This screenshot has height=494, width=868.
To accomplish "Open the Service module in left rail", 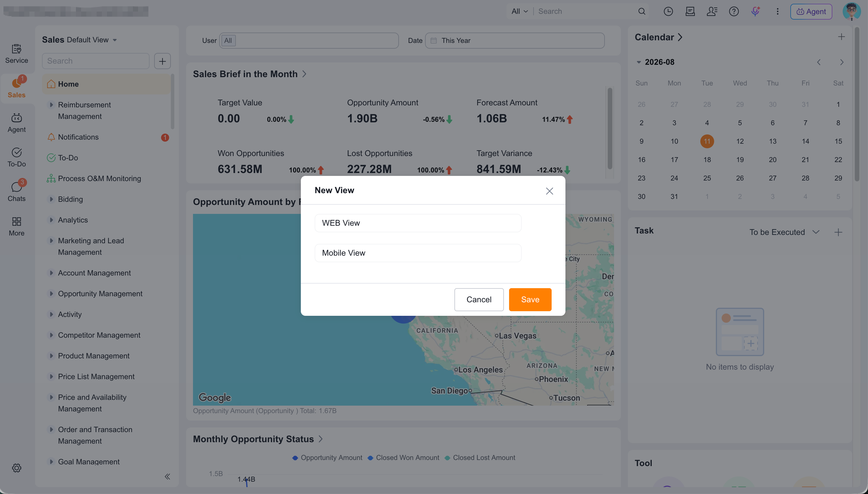I will click(x=16, y=54).
